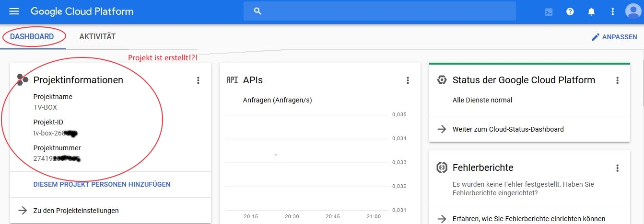Viewport: 644px width, 224px height.
Task: Open the hamburger navigation menu
Action: (x=14, y=11)
